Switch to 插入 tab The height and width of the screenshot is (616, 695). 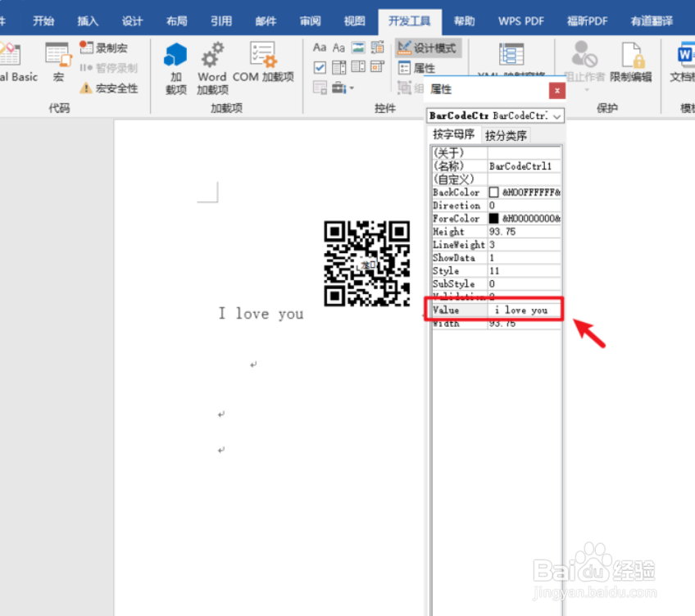88,20
